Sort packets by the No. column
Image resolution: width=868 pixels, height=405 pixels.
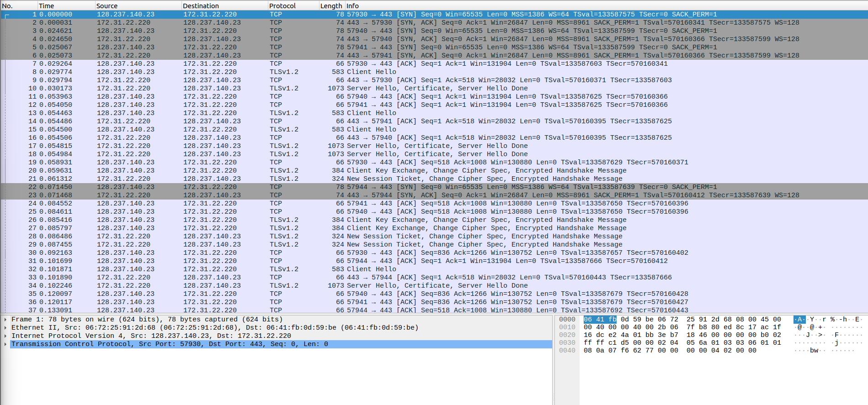[19, 5]
